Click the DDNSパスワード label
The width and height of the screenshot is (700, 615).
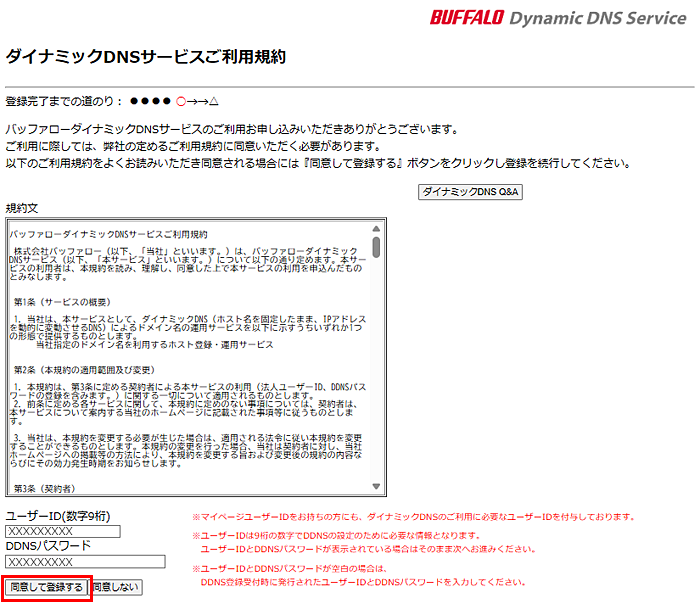[x=48, y=546]
